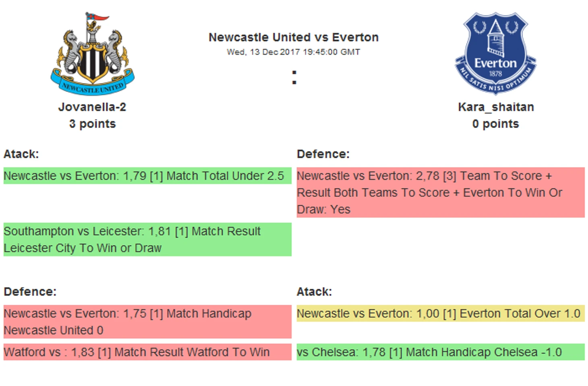The image size is (588, 386).
Task: Click the left Atack heading
Action: [21, 154]
